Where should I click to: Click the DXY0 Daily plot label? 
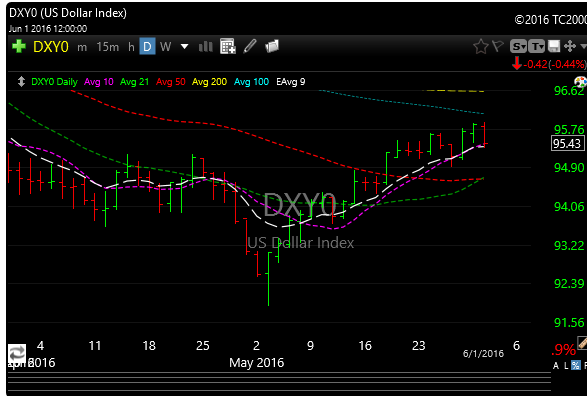pos(54,82)
